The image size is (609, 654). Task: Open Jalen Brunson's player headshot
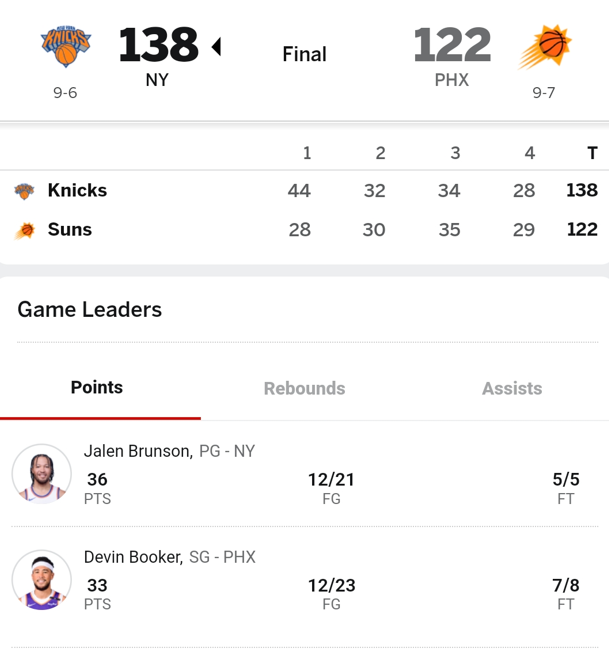42,474
